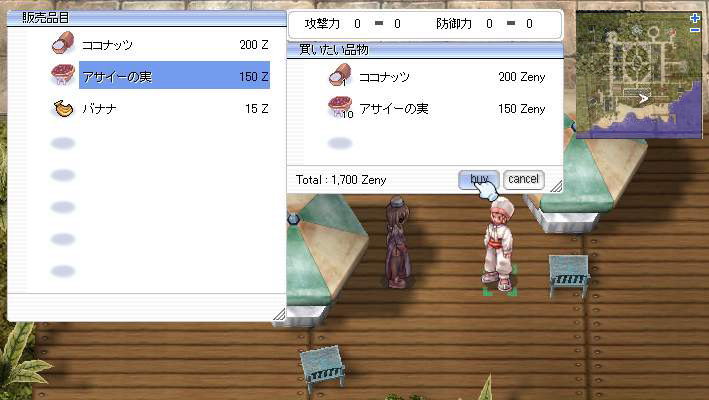Click the white-clothed character with the turban
Image resolution: width=709 pixels, height=400 pixels.
[499, 244]
